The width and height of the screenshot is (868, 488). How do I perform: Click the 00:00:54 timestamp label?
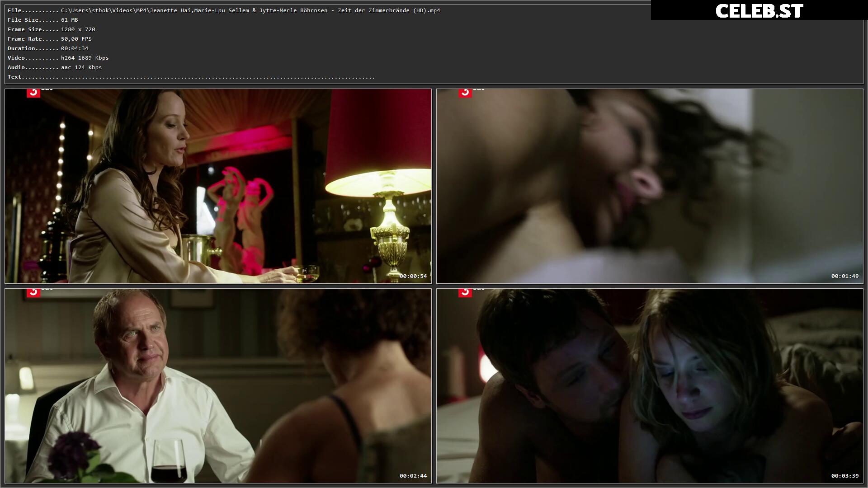413,276
